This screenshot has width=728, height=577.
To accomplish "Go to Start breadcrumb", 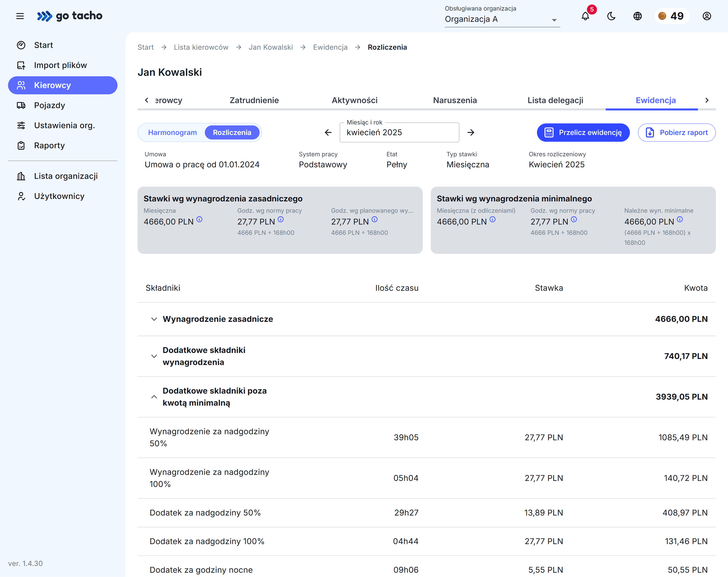I will coord(146,47).
